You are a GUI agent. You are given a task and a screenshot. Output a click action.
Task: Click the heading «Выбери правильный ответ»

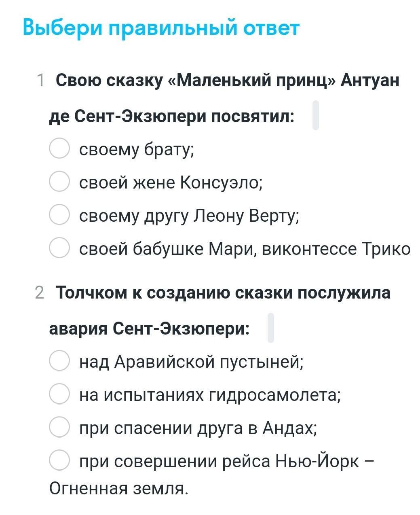(161, 28)
